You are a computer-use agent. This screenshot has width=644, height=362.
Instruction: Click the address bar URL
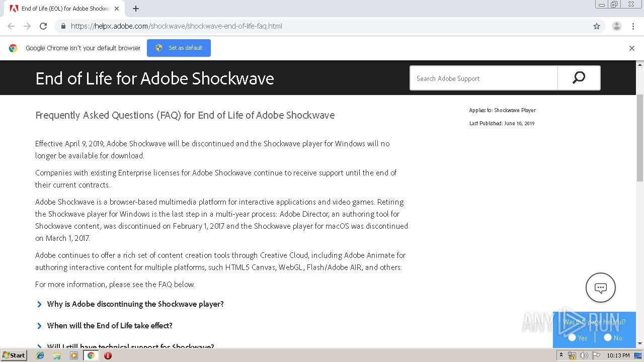(176, 26)
